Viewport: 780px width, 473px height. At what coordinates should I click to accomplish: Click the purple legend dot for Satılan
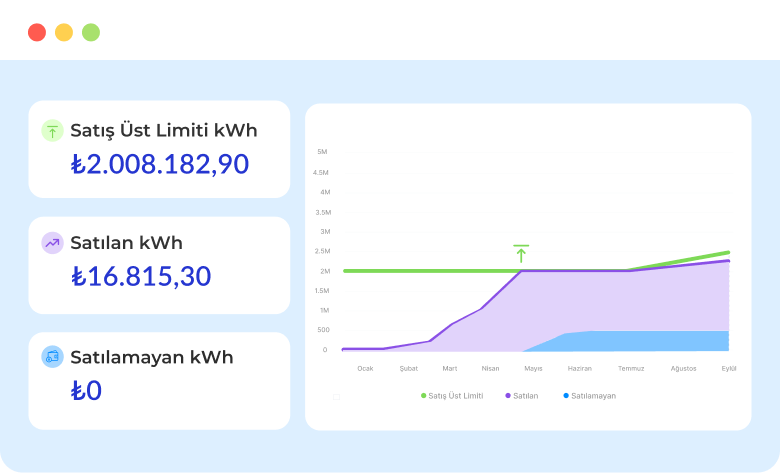point(508,396)
